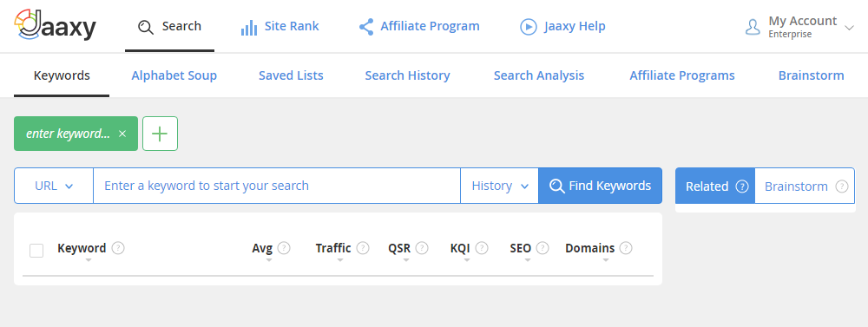Open the Search top navigation item
Viewport: 868px width, 327px height.
click(169, 27)
